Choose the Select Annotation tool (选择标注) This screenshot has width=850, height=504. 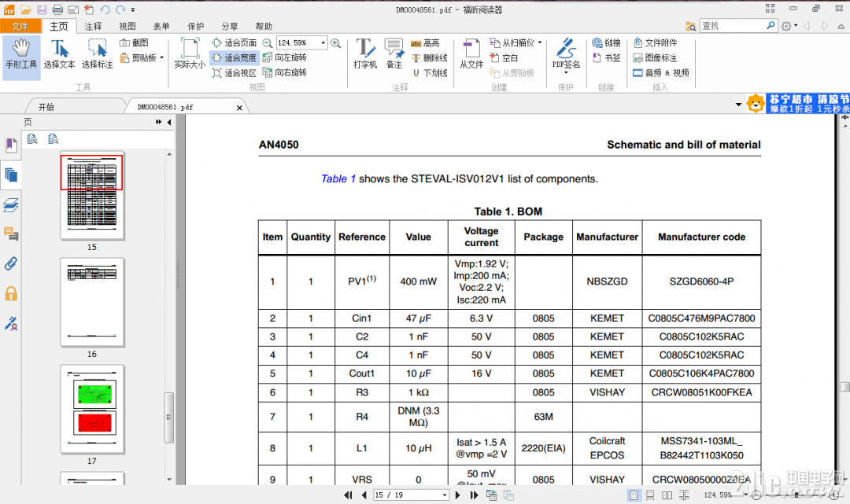tap(97, 54)
